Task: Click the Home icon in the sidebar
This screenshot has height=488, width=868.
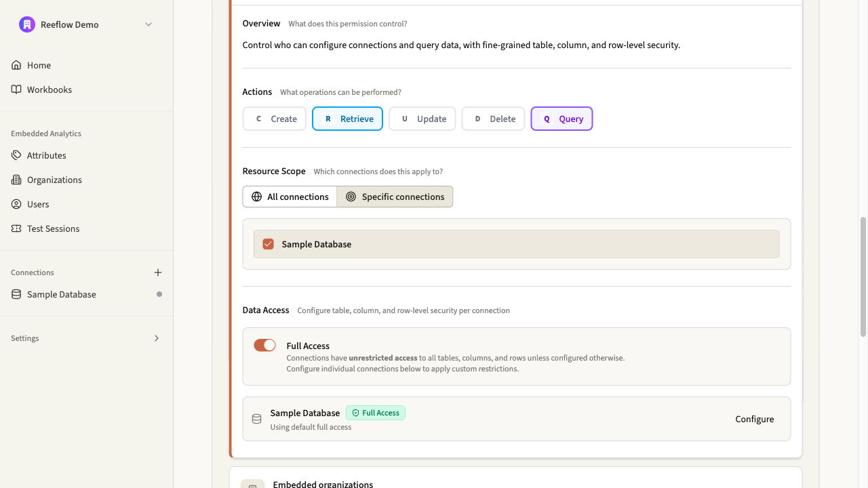Action: click(16, 65)
